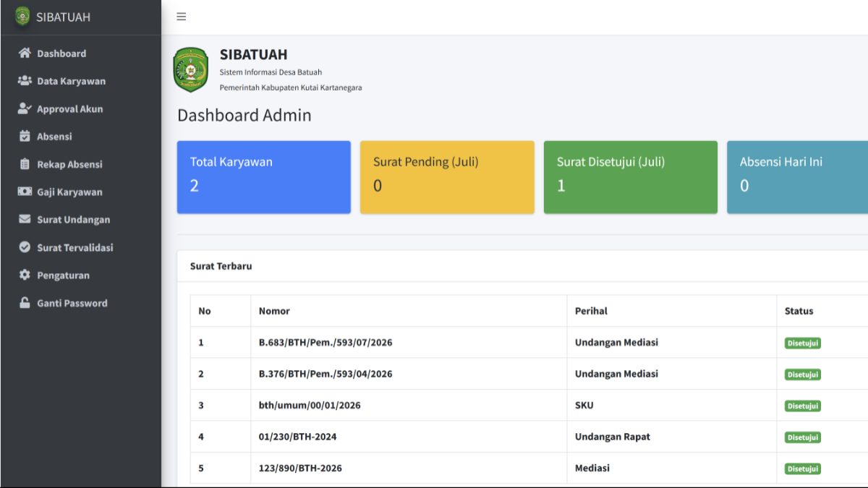
Task: Click perihal Mediasi in row 5
Action: coord(592,468)
